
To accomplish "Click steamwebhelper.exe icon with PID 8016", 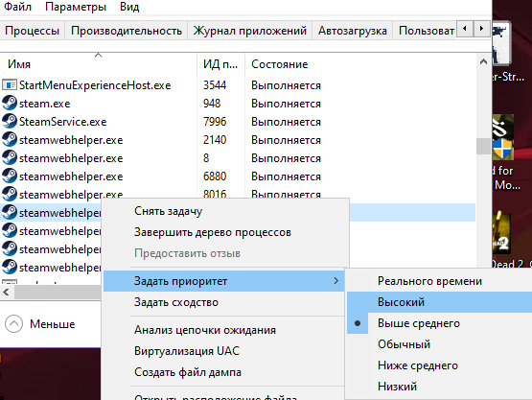I will tap(10, 194).
